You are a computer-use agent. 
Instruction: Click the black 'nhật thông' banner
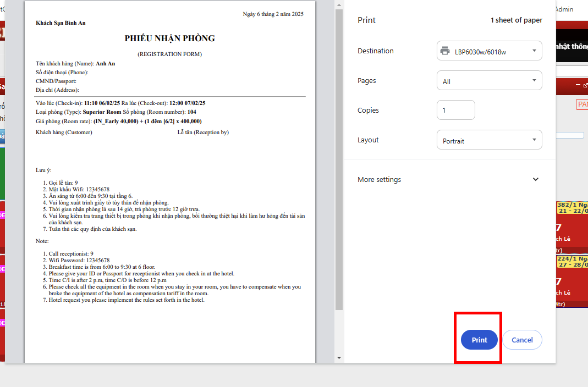pyautogui.click(x=572, y=47)
